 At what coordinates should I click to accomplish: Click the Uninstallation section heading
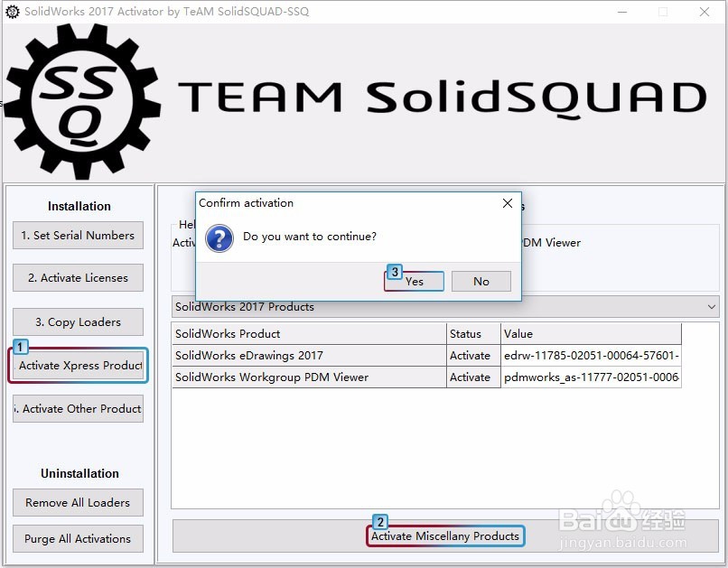[79, 473]
